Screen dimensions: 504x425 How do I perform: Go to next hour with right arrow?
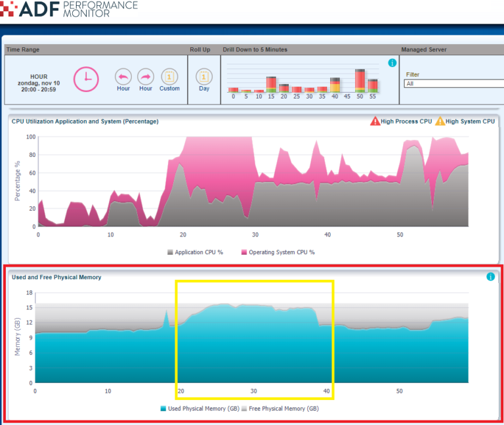point(146,76)
